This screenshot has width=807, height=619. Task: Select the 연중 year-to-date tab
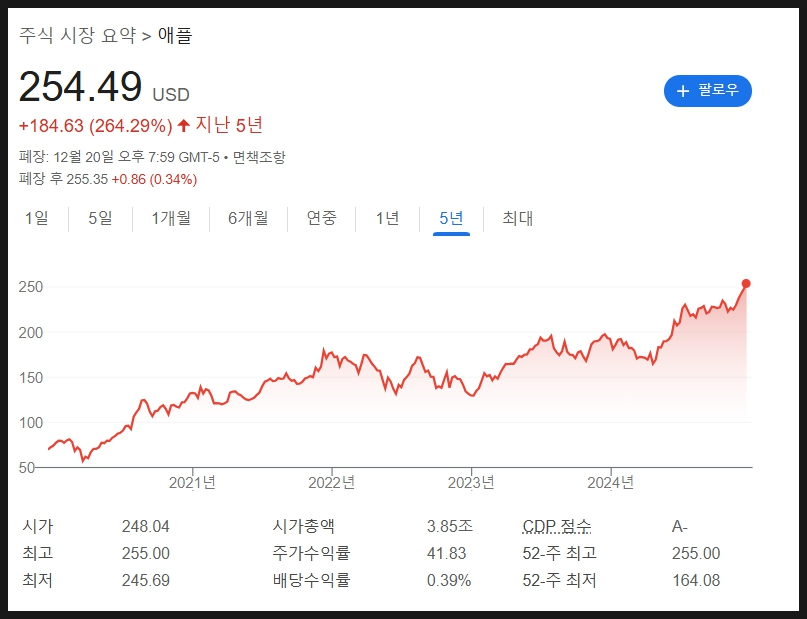tap(322, 218)
